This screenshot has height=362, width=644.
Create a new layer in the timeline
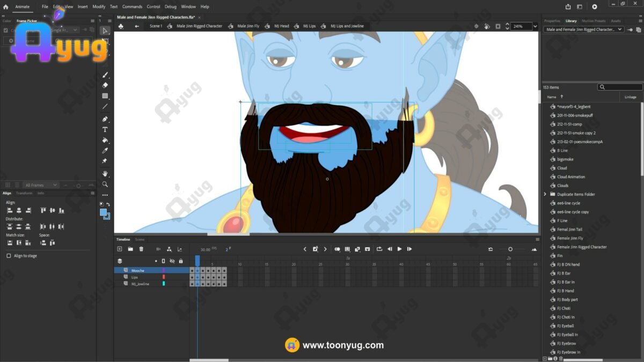[120, 249]
